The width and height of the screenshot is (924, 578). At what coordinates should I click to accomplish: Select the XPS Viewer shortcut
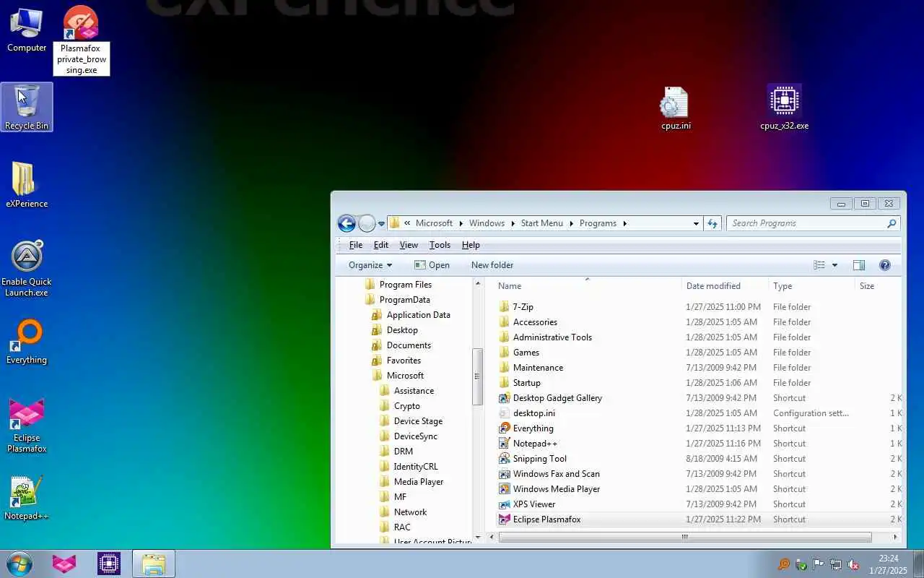pyautogui.click(x=699, y=504)
